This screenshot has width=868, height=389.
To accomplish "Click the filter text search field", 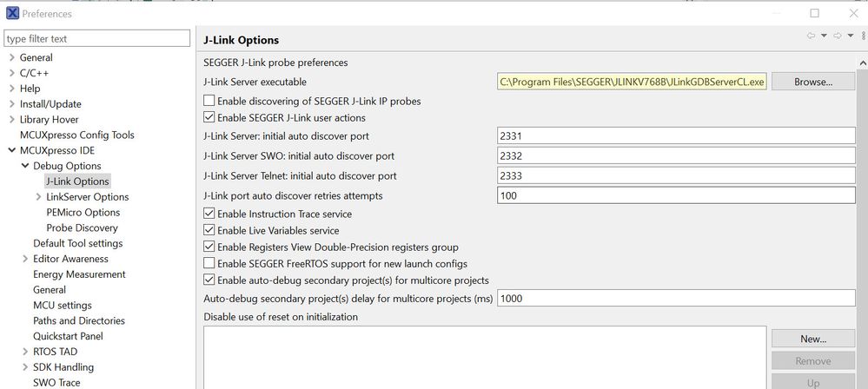I will pyautogui.click(x=96, y=38).
